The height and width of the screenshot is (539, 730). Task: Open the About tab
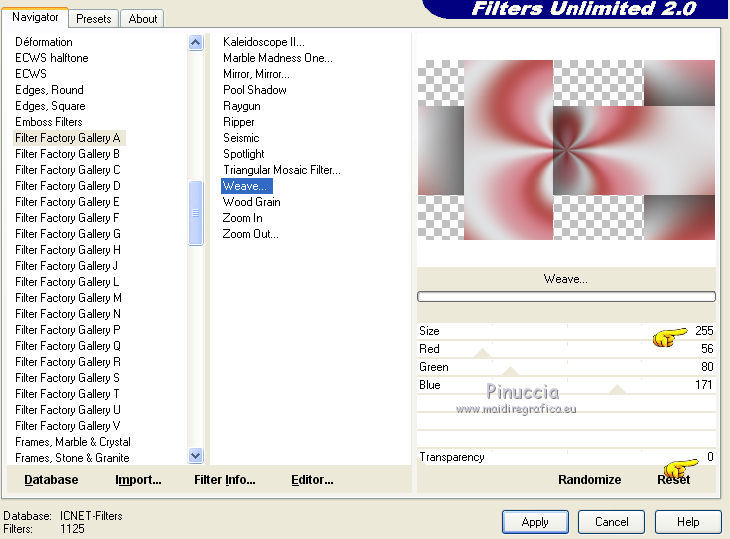coord(142,19)
